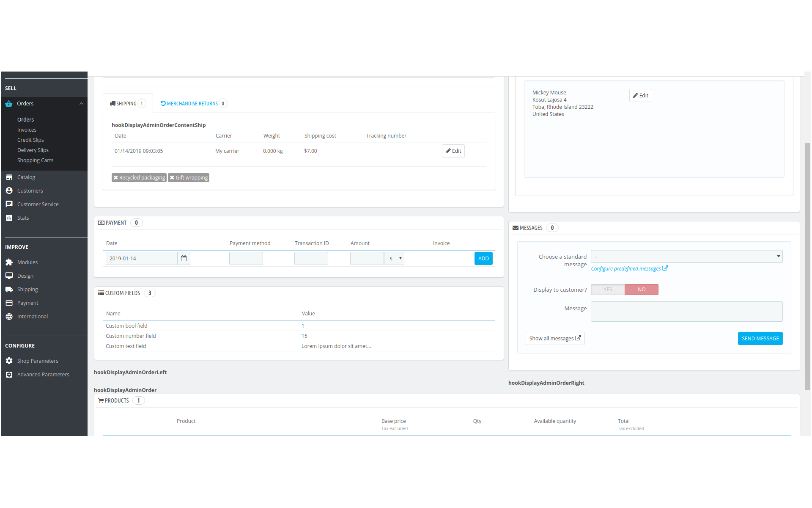812x508 pixels.
Task: Click the Modules puzzle icon
Action: tap(9, 262)
